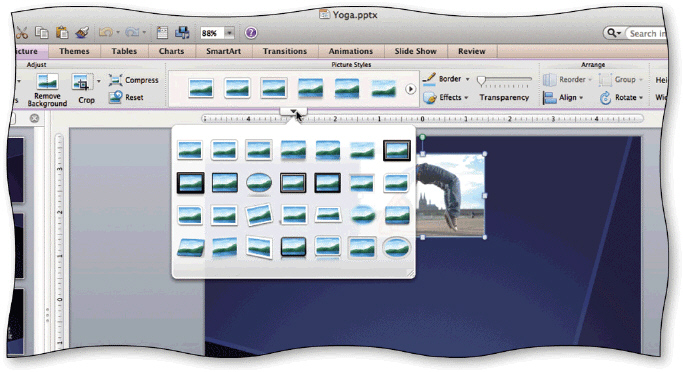Switch to the Transitions ribbon tab
Viewport: 683px width, 372px height.
(x=284, y=51)
